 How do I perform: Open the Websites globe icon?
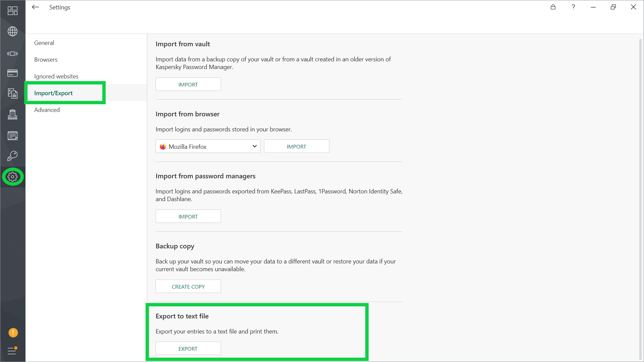[x=12, y=32]
